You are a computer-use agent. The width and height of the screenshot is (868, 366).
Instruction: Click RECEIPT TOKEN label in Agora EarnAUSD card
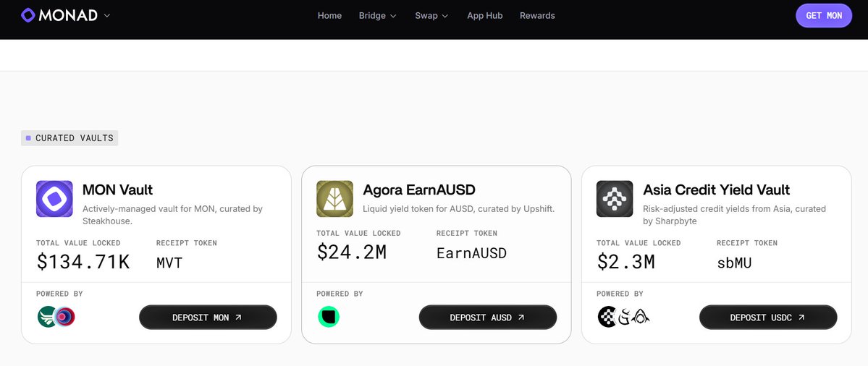pos(467,234)
